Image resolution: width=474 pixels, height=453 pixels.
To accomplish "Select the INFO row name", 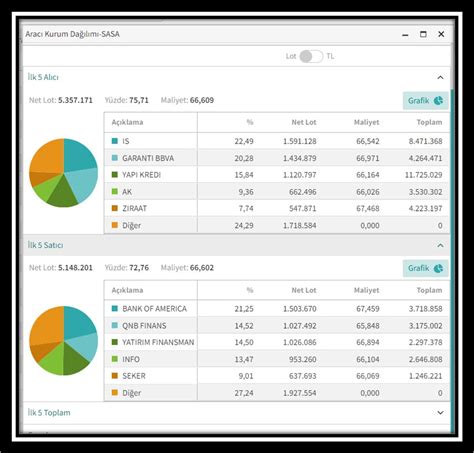I will [x=131, y=359].
